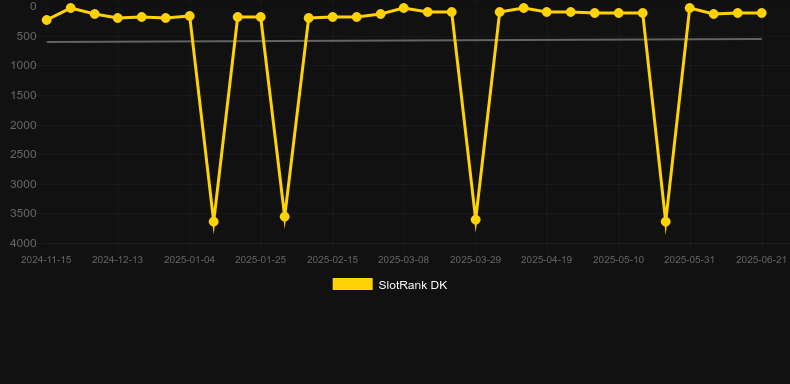Click the data point above 2025-04-19
The width and height of the screenshot is (790, 384).
click(547, 12)
